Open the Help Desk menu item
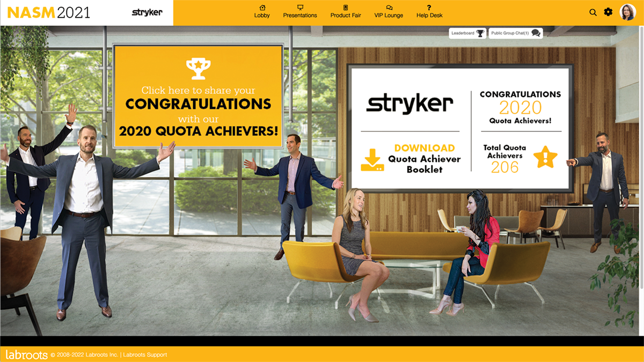The image size is (644, 362). coord(429,12)
